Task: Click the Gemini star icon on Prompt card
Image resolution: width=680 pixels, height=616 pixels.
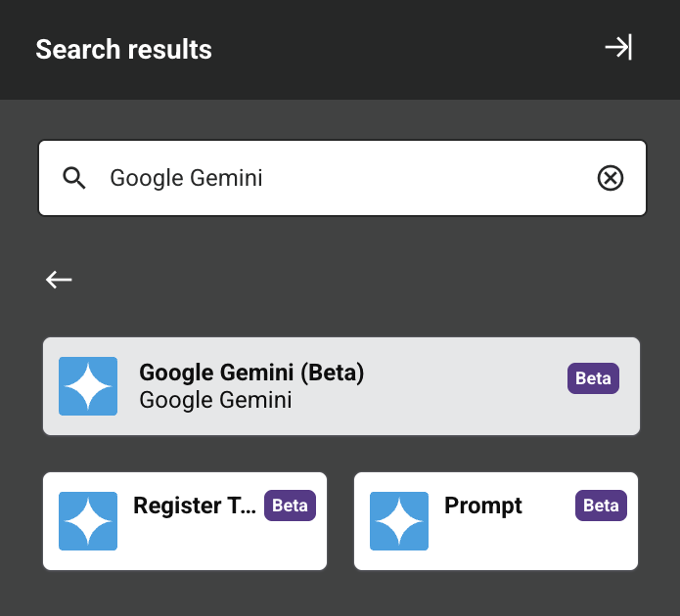Action: [399, 520]
